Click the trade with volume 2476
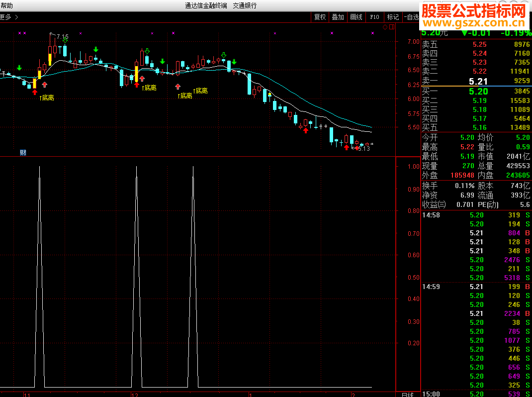This screenshot has height=397, width=532. pyautogui.click(x=512, y=260)
